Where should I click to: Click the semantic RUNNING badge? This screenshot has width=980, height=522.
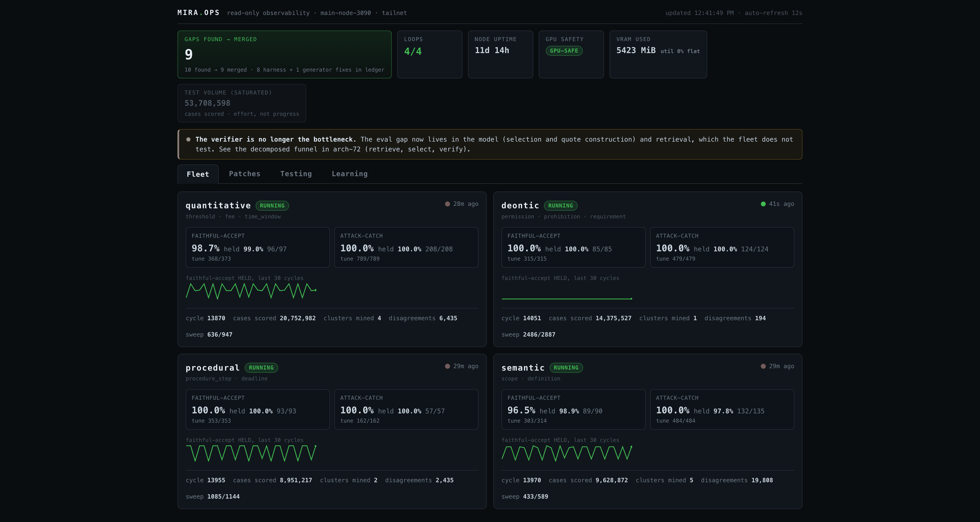click(x=566, y=368)
